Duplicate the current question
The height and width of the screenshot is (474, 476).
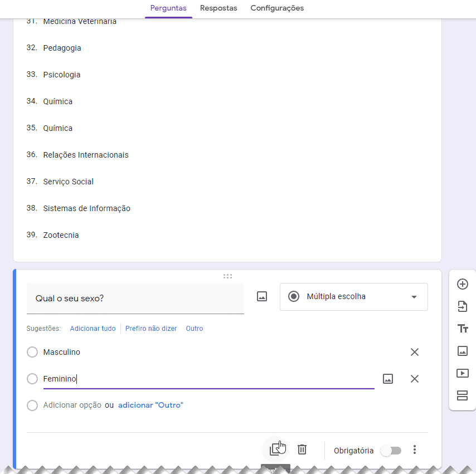tap(275, 449)
